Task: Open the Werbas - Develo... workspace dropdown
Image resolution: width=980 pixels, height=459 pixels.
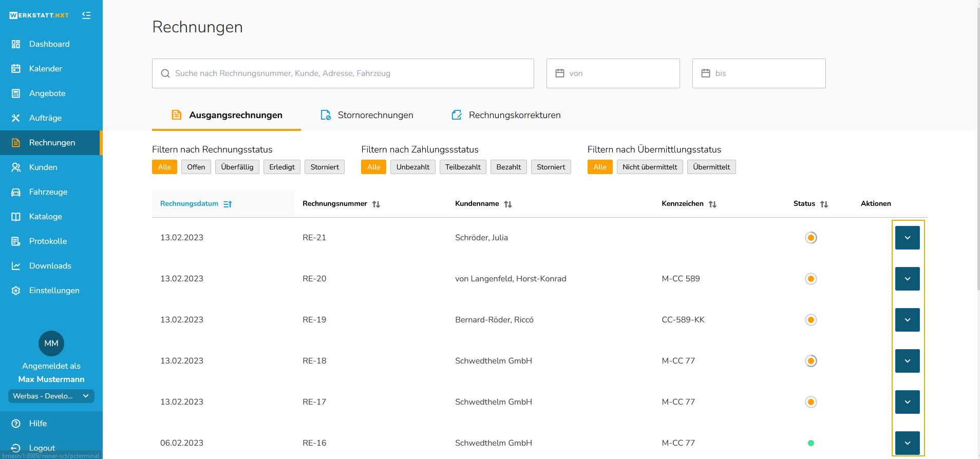Action: point(51,396)
